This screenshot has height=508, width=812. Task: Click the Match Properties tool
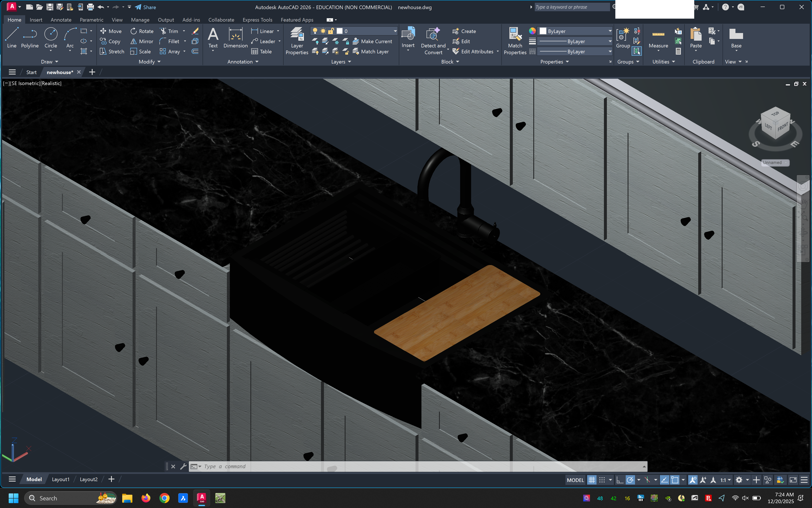click(x=515, y=41)
